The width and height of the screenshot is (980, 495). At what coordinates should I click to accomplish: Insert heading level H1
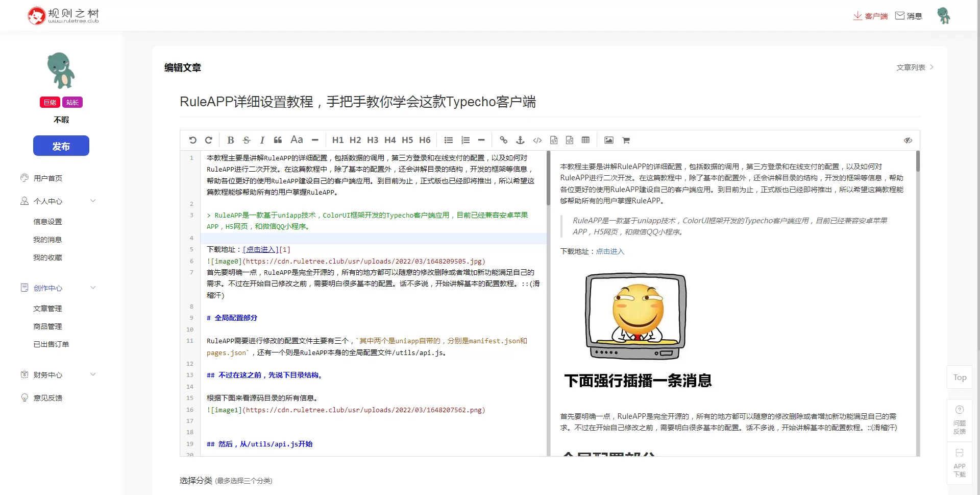[x=338, y=140]
